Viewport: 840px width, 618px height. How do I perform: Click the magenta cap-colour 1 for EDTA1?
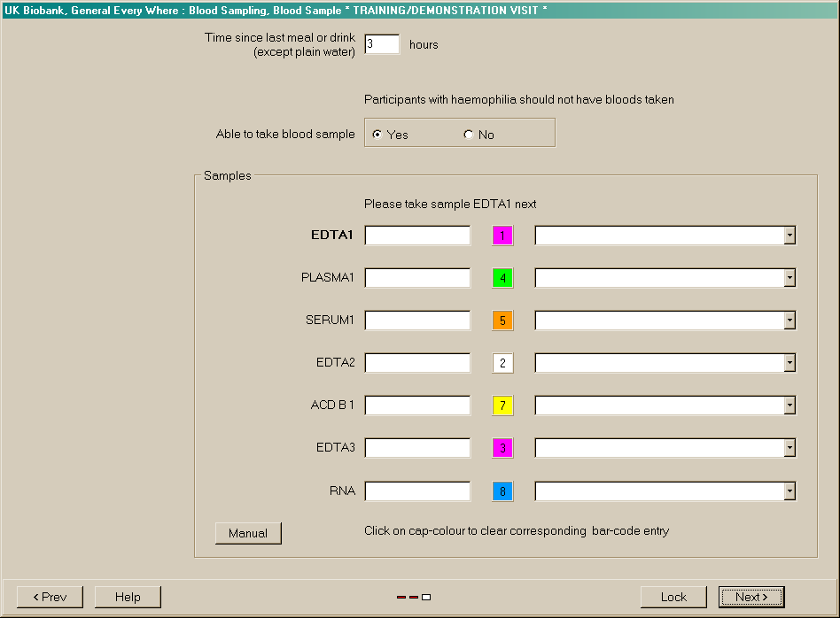tap(502, 236)
